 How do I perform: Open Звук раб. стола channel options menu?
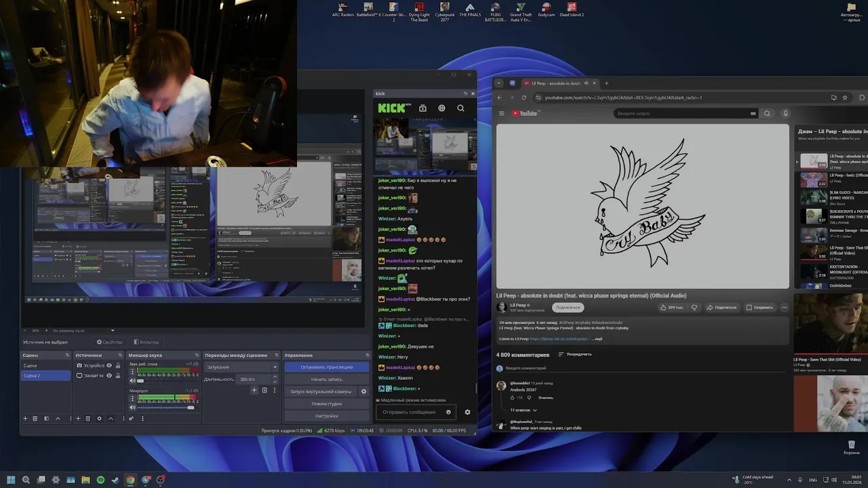(132, 371)
